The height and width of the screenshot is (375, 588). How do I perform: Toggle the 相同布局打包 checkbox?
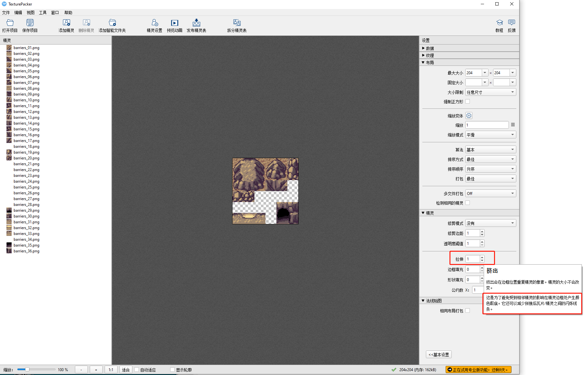(x=468, y=310)
